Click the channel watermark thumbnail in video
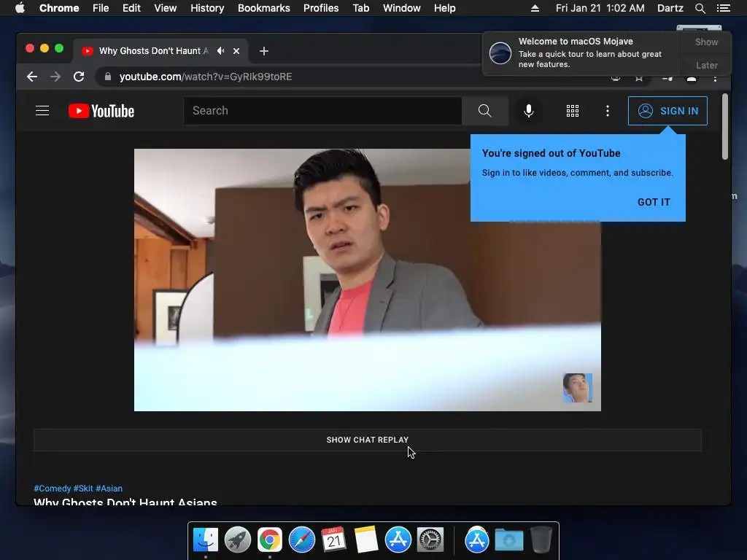The image size is (747, 560). click(x=578, y=388)
